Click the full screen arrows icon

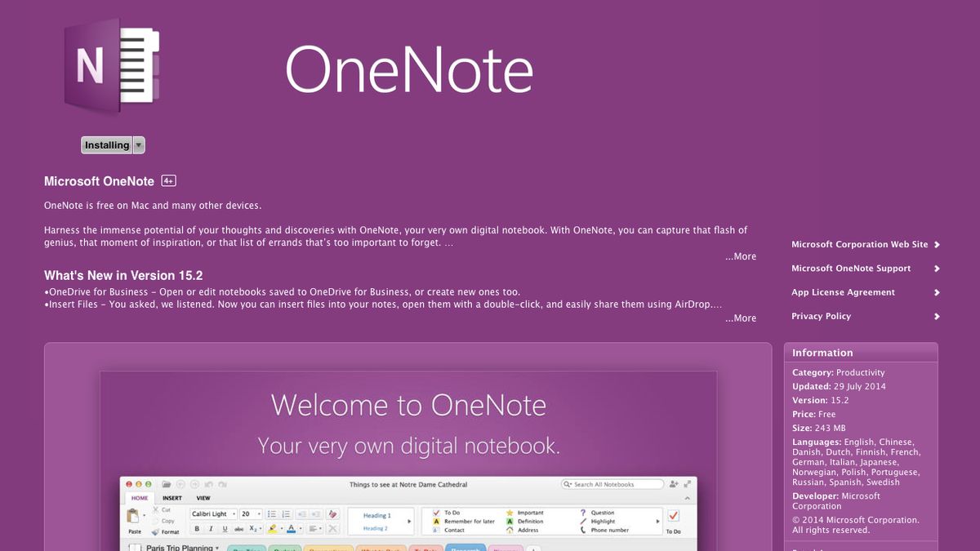pyautogui.click(x=688, y=484)
